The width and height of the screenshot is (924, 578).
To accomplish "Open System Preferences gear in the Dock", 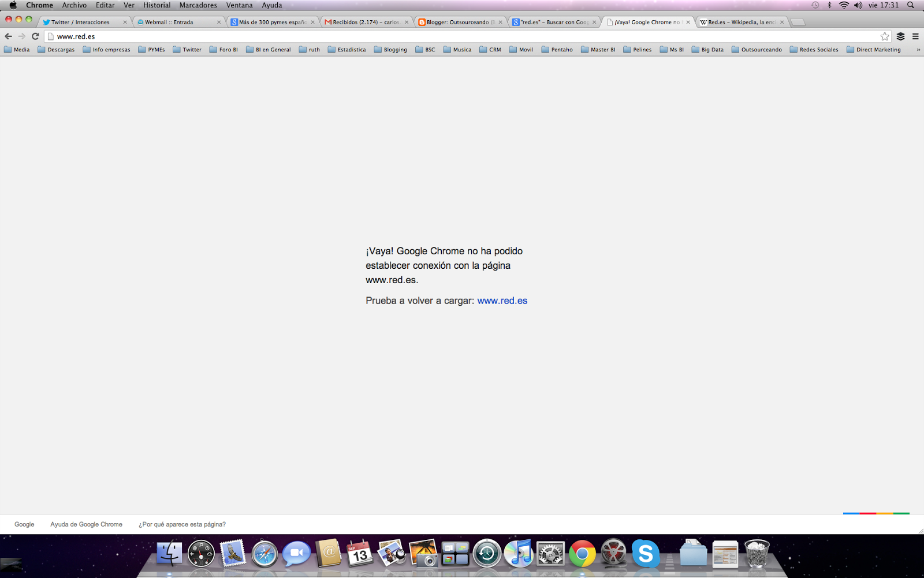I will (x=550, y=554).
